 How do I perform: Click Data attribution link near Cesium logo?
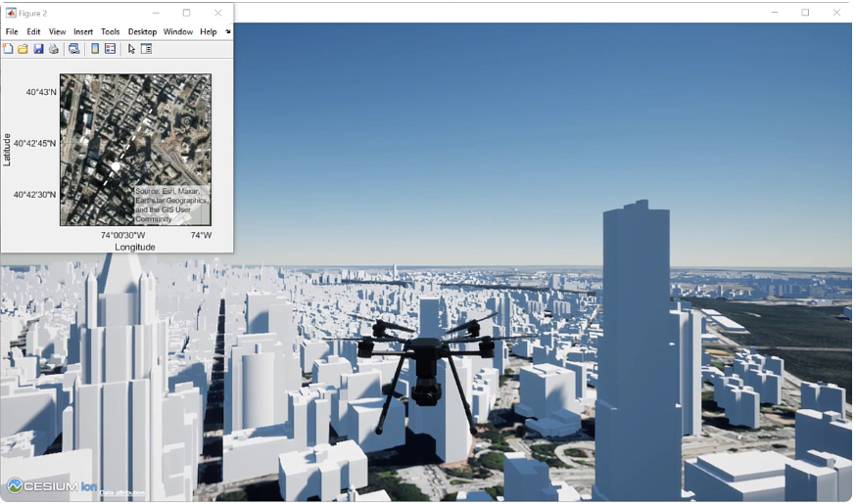(122, 492)
